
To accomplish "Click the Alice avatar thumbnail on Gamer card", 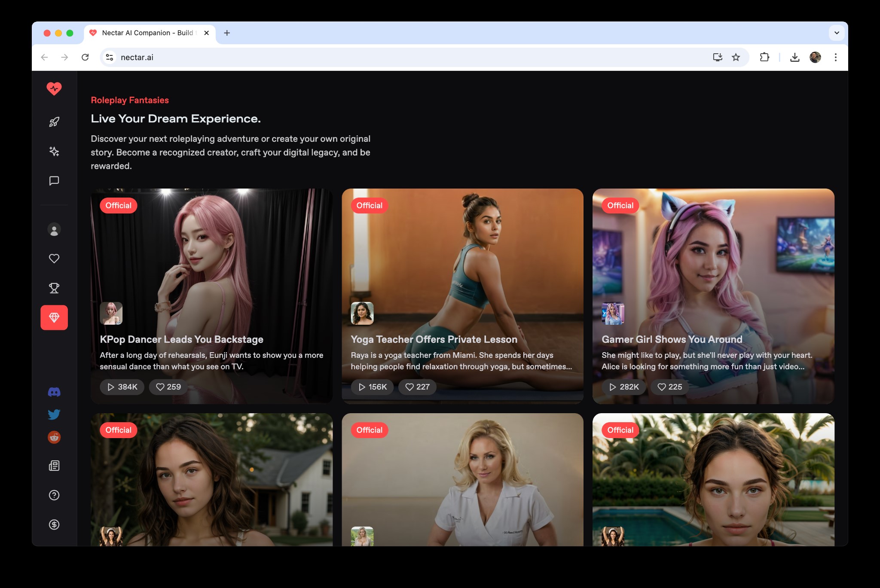I will [613, 313].
